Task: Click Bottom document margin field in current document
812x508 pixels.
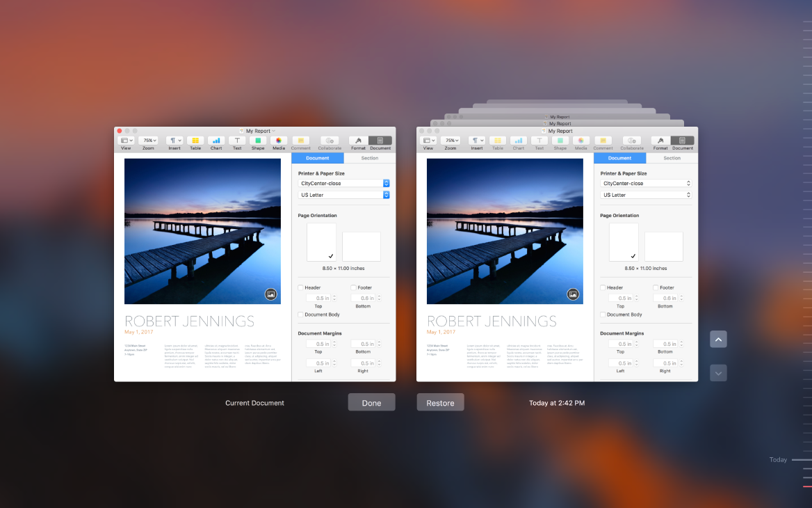Action: [x=363, y=344]
